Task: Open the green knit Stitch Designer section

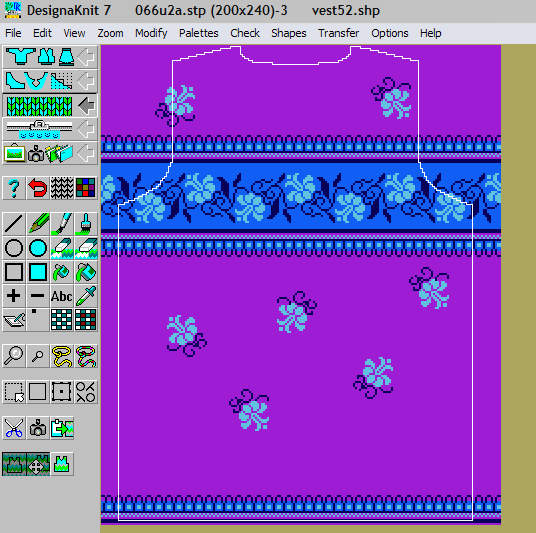Action: pos(39,106)
